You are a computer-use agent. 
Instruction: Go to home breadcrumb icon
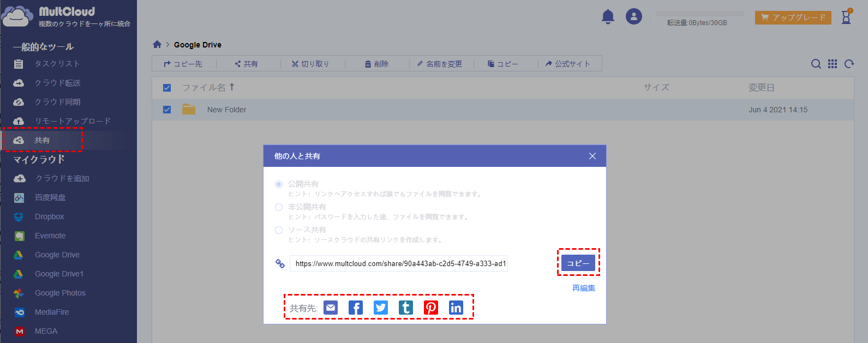coord(157,44)
